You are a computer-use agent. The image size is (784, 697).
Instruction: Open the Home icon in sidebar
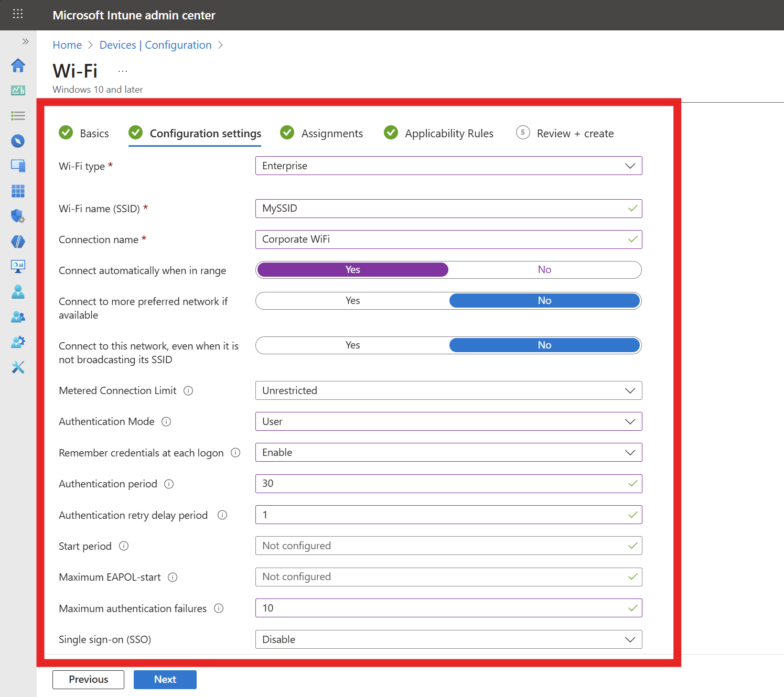[18, 66]
